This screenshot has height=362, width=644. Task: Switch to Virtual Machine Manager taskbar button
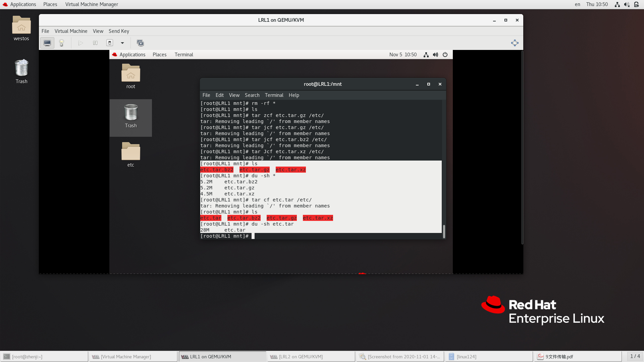click(126, 357)
